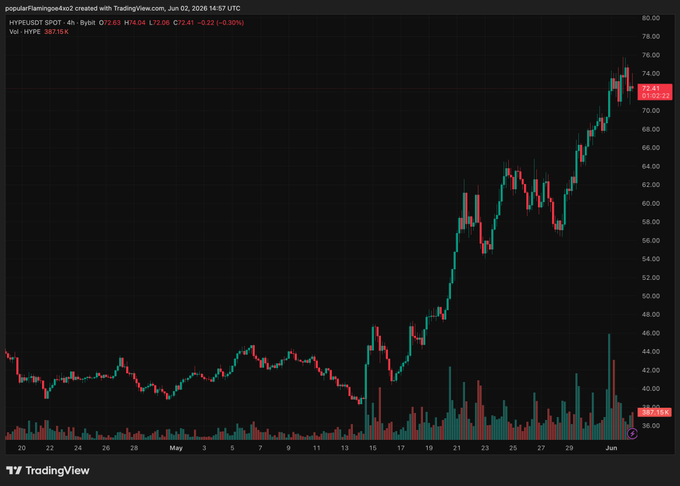
Task: Click the red 72.41 current price tag
Action: (x=654, y=92)
